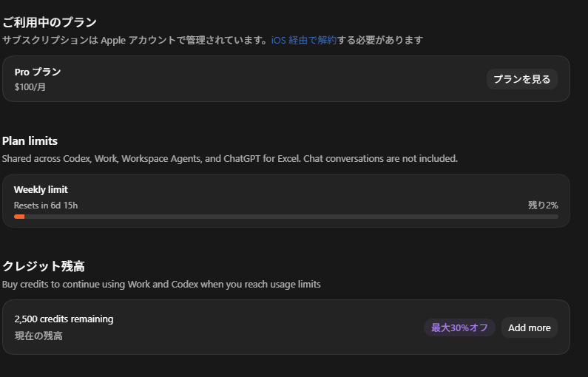Click the 2,500 credits remaining text

pos(64,319)
